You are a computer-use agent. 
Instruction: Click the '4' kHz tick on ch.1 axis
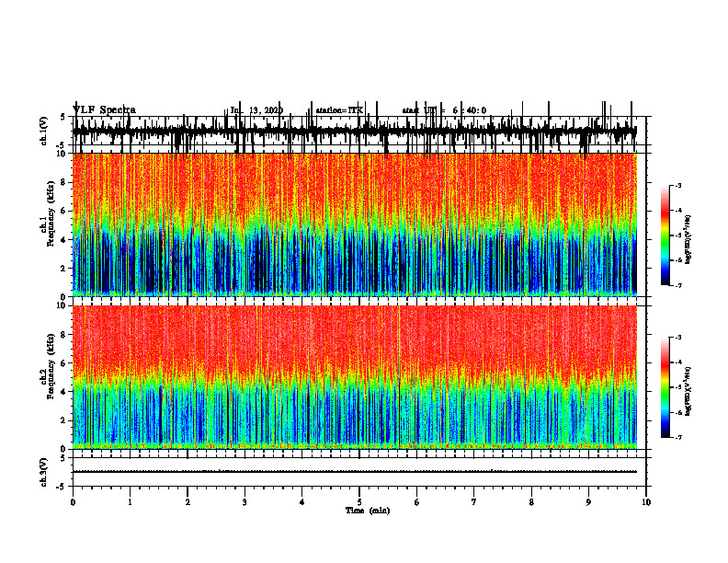point(63,240)
